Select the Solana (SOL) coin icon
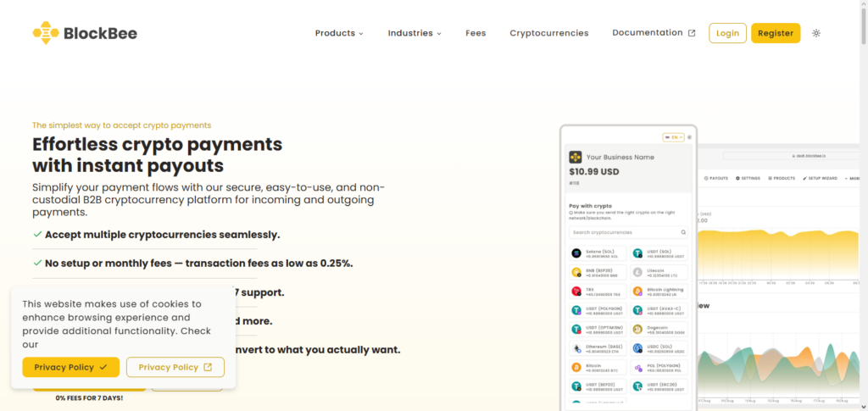This screenshot has height=411, width=868. 576,253
